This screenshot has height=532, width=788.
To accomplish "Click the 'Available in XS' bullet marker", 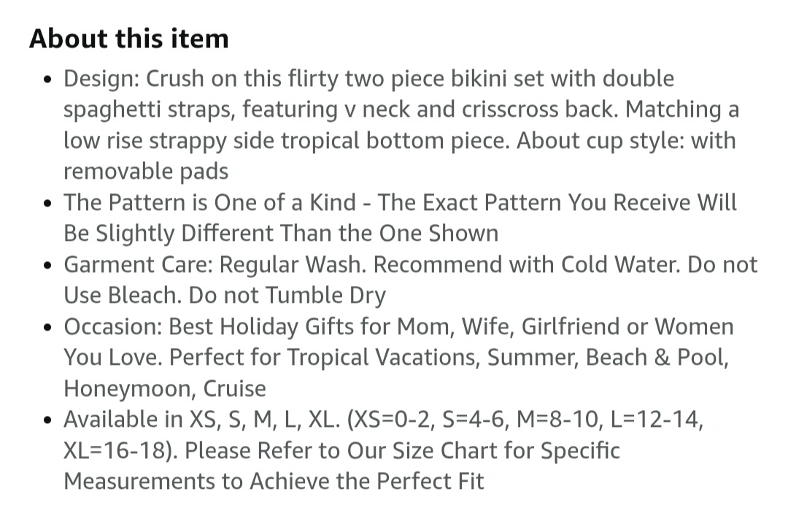I will (47, 420).
